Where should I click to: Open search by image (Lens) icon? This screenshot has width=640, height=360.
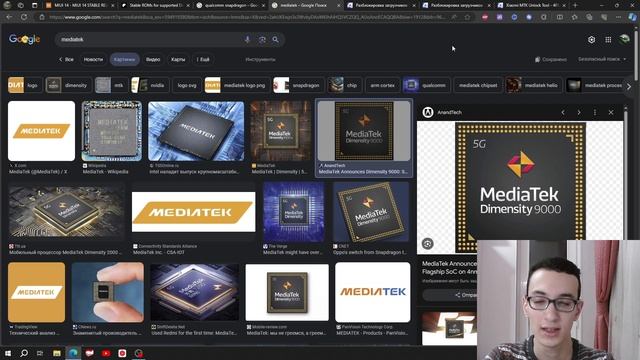pyautogui.click(x=262, y=40)
